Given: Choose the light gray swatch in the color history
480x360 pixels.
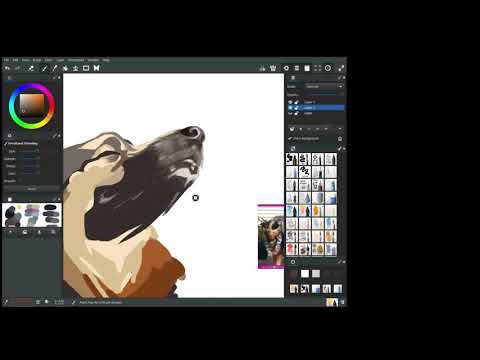Looking at the screenshot, I should pos(316,274).
